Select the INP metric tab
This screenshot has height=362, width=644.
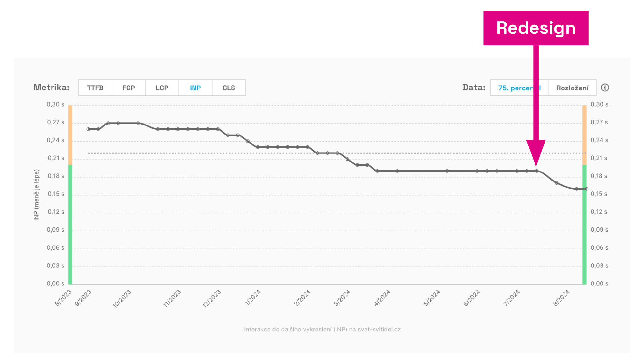[195, 88]
